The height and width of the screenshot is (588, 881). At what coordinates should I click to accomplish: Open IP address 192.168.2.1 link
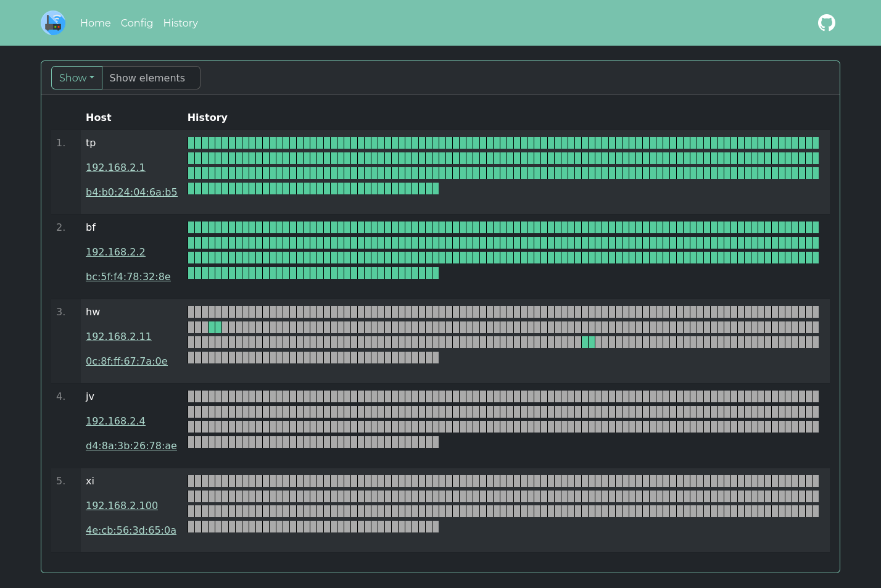click(x=115, y=167)
